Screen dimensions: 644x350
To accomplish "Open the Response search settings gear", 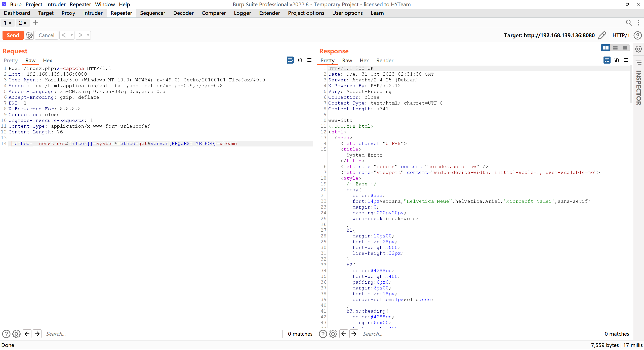I will coord(333,334).
